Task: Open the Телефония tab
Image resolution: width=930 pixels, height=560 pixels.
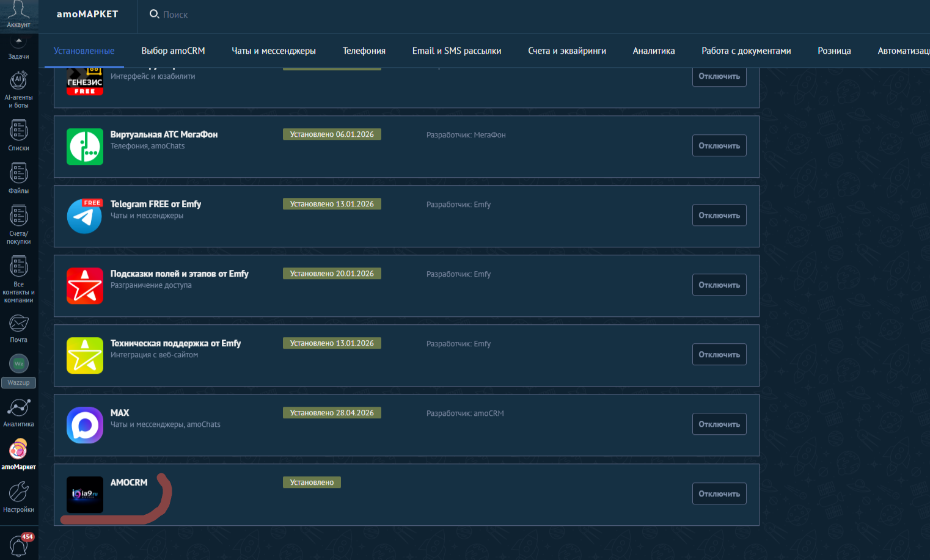Action: 364,51
